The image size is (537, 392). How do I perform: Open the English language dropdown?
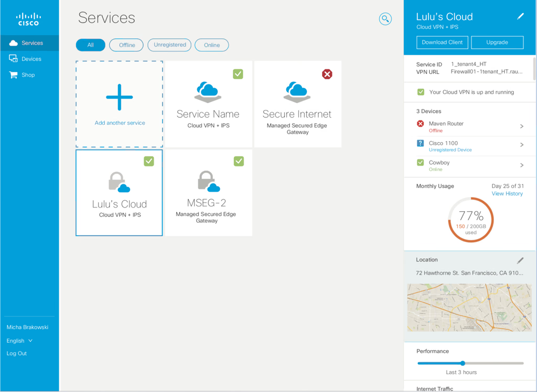pyautogui.click(x=19, y=341)
